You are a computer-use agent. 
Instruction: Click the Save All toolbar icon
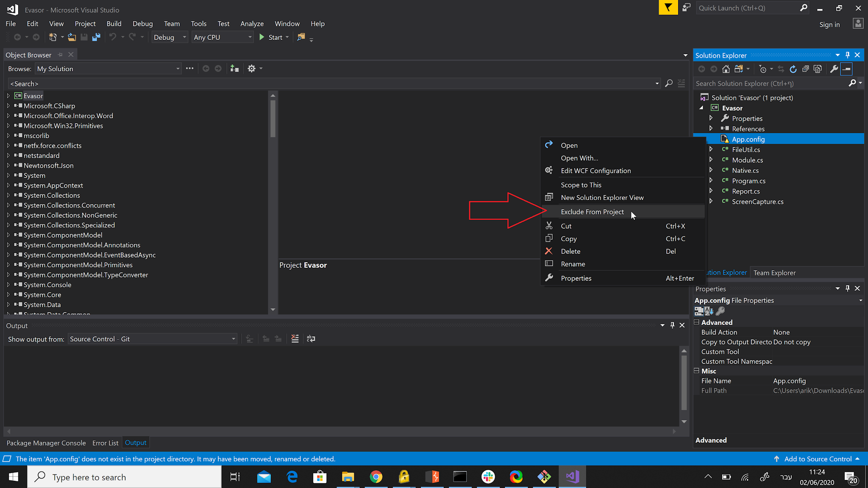(x=96, y=37)
